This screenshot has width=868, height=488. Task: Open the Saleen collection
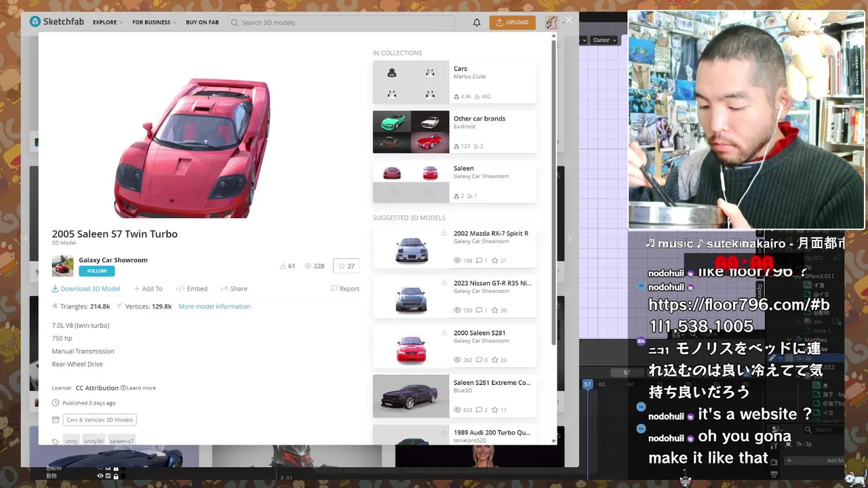tap(454, 182)
